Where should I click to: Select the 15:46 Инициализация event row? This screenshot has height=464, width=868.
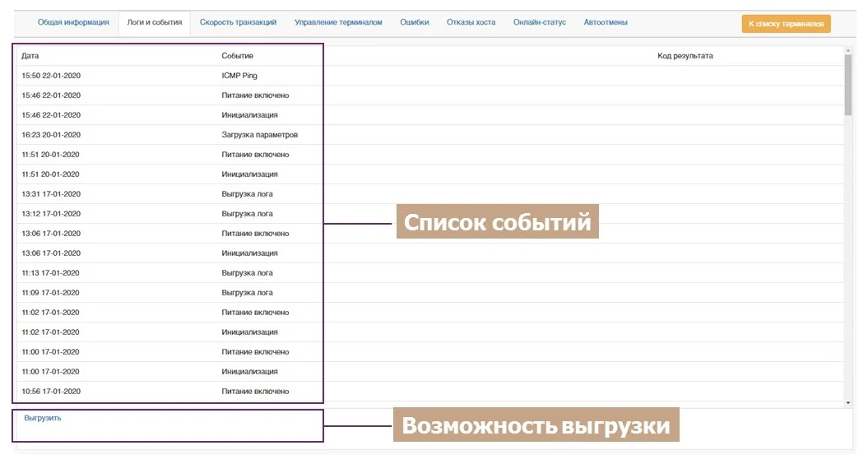pyautogui.click(x=249, y=115)
